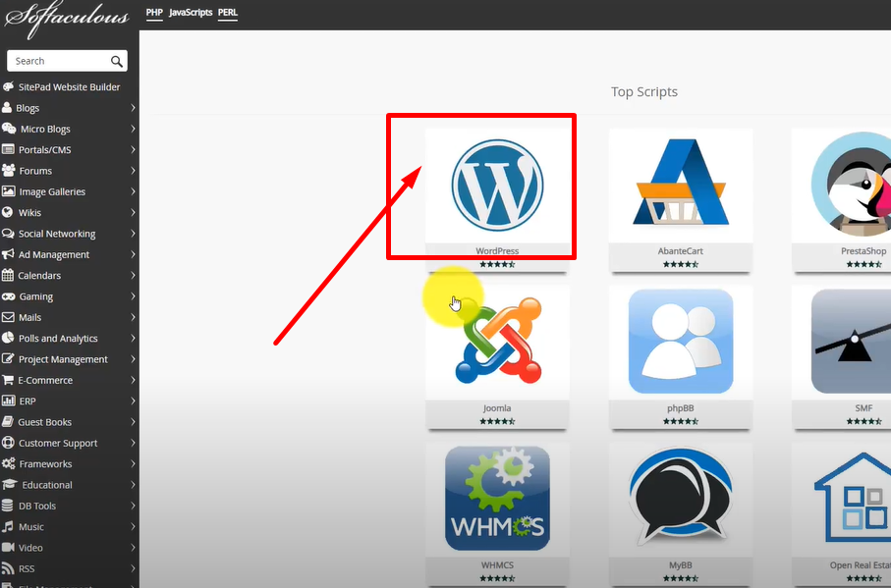This screenshot has width=891, height=588.
Task: Switch to the PHP scripts tab
Action: [x=154, y=13]
